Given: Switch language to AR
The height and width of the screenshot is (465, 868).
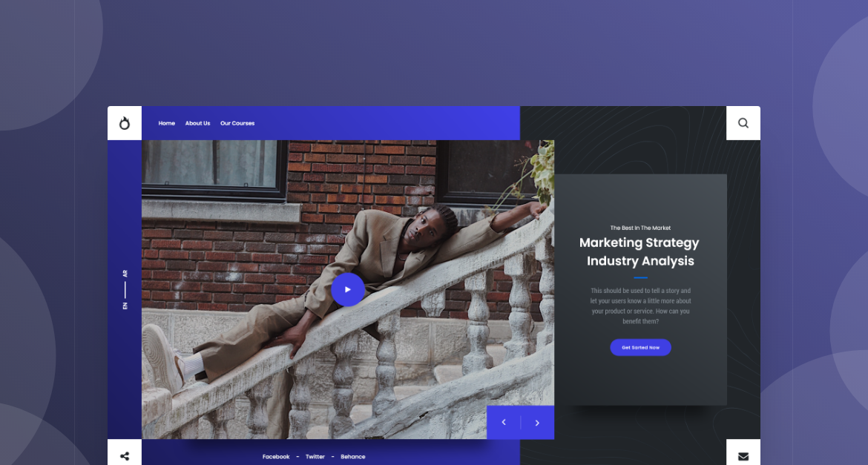Looking at the screenshot, I should pyautogui.click(x=125, y=274).
